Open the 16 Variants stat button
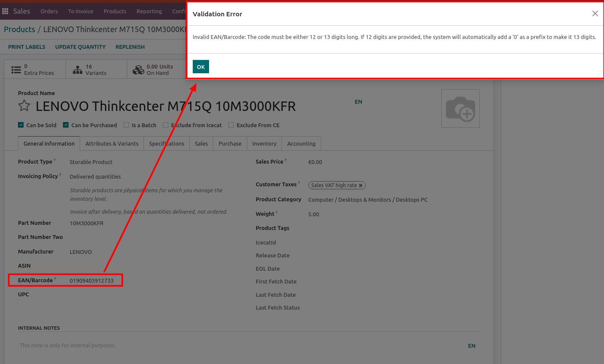604x364 pixels. coord(96,70)
